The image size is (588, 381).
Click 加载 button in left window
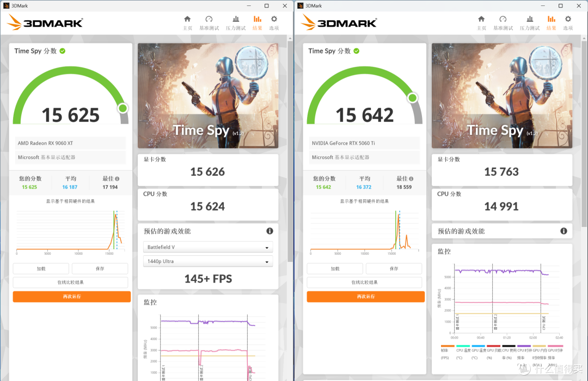coord(41,268)
